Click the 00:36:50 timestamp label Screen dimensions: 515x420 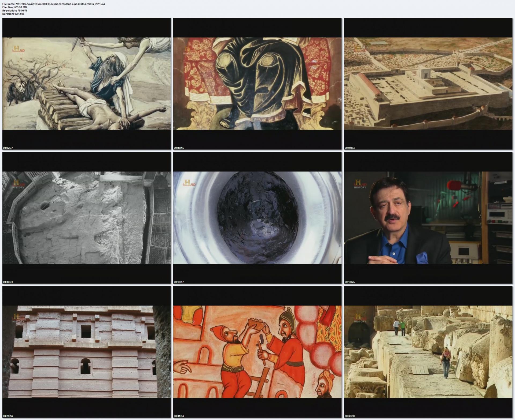tap(350, 416)
